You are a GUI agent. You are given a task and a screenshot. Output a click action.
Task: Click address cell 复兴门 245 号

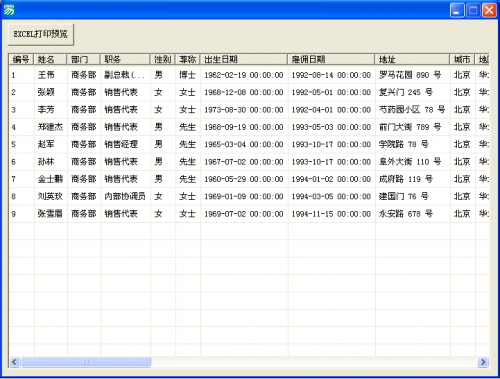pyautogui.click(x=413, y=92)
